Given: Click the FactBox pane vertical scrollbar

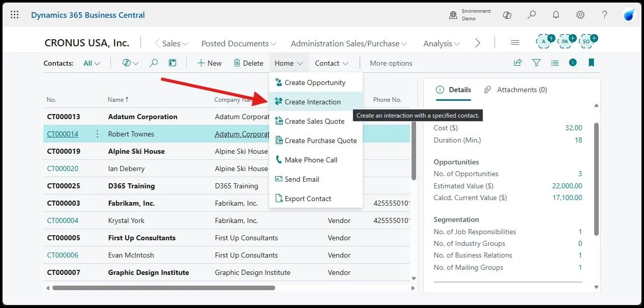Looking at the screenshot, I should pos(596,178).
